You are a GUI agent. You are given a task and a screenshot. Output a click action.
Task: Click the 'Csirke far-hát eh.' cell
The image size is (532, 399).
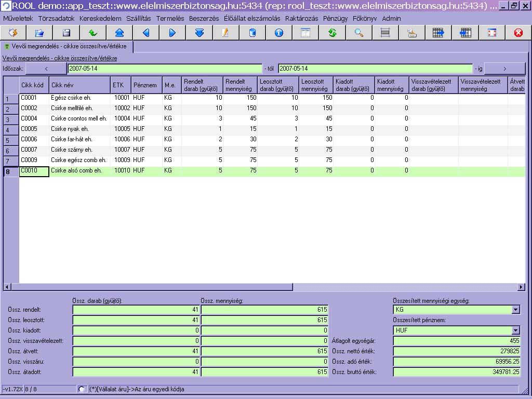click(x=79, y=139)
